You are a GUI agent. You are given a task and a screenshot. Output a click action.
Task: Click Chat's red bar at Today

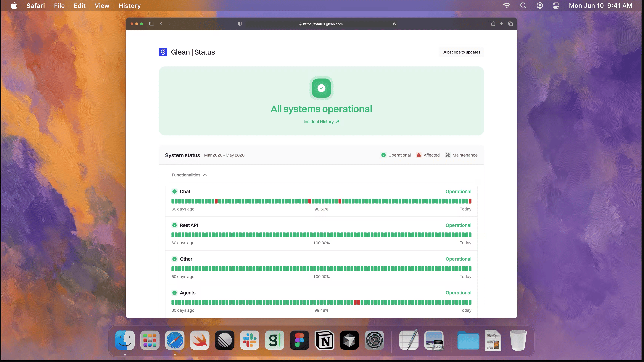(470, 201)
